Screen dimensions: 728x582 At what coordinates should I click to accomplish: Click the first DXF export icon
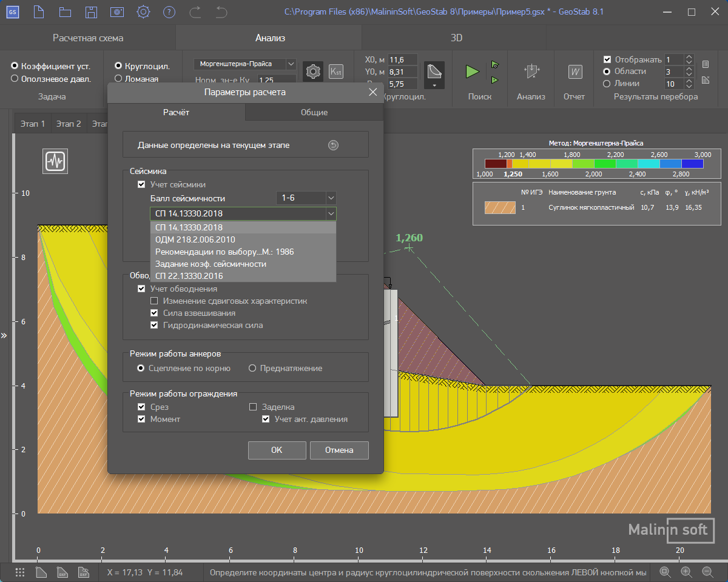62,572
